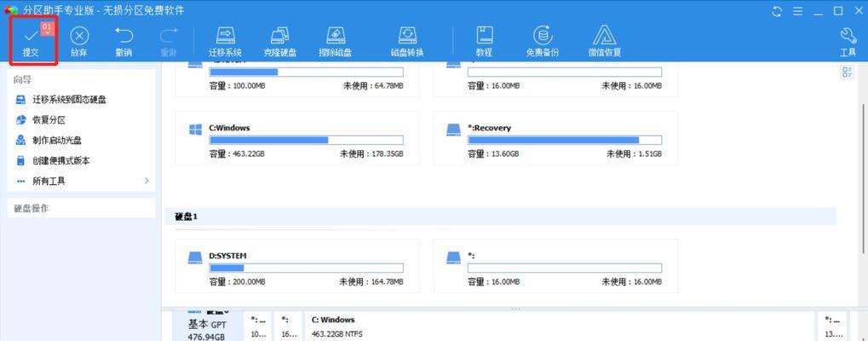Click the 未使用: 1.51GB text
Image resolution: width=868 pixels, height=341 pixels.
pos(634,153)
